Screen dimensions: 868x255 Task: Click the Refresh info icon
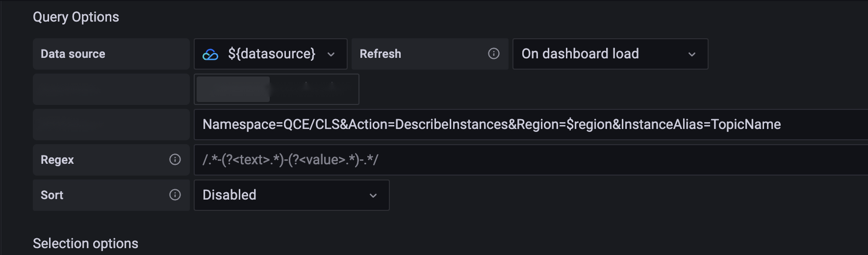494,54
